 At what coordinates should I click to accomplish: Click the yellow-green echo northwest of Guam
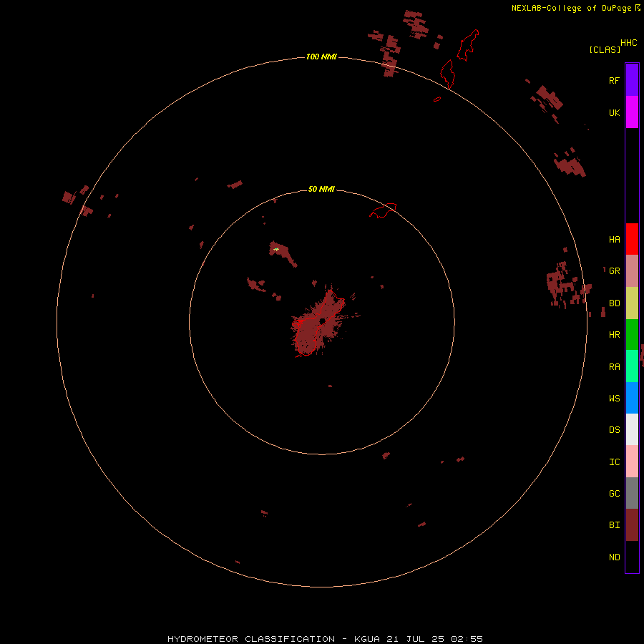276,249
